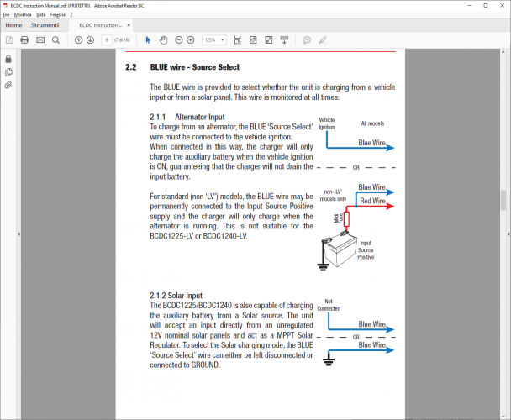Click the vertical scrollbar thumb
Screen dimensions: 511x420
(x=504, y=200)
